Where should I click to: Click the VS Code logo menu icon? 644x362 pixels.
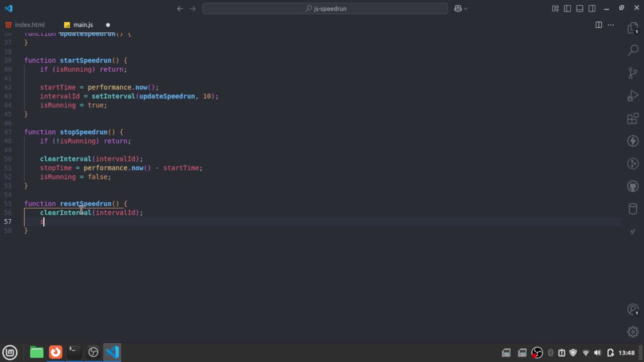tap(9, 9)
